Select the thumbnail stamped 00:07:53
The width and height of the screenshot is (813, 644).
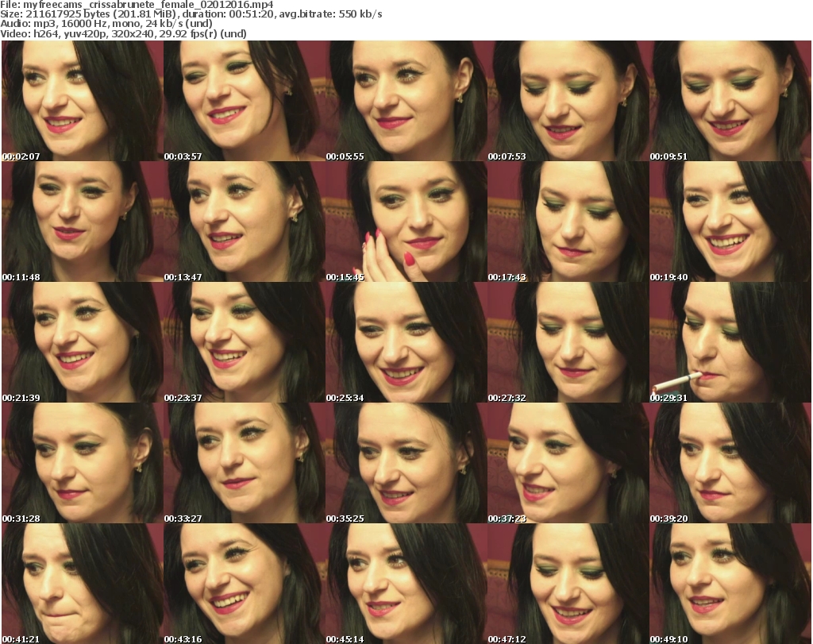(x=568, y=101)
